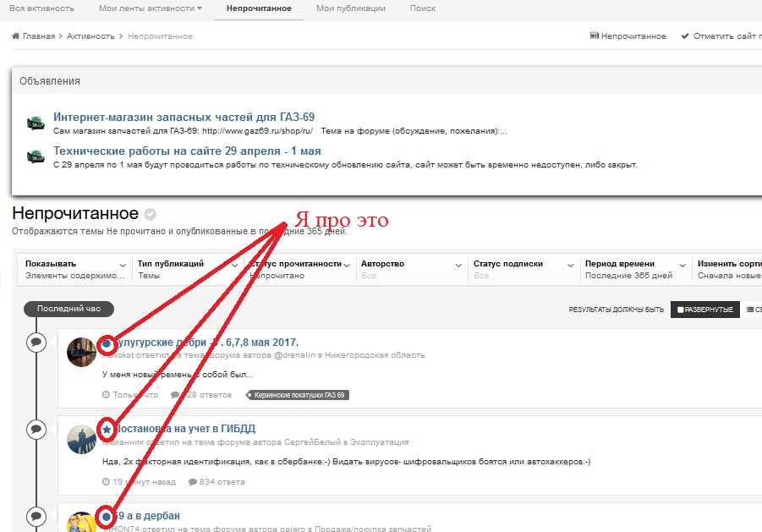Image resolution: width=762 pixels, height=532 pixels.
Task: Open the Мои ленты активности dropdown tab
Action: click(x=151, y=8)
